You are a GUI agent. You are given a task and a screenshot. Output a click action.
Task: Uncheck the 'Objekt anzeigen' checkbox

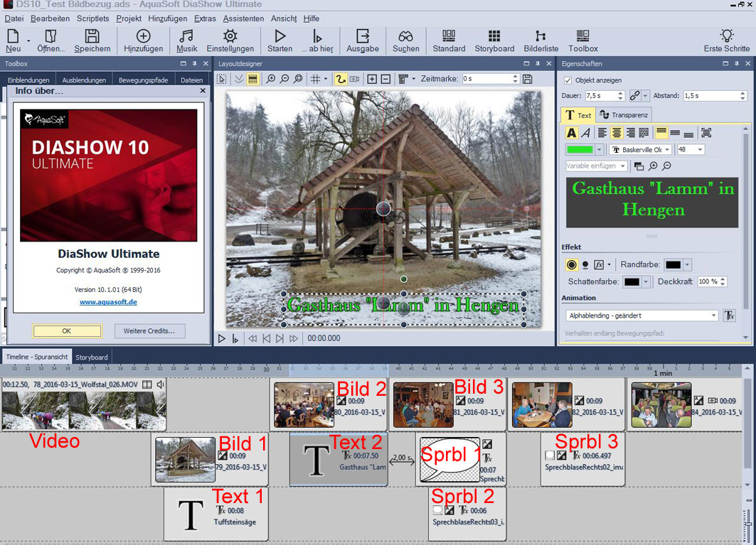pyautogui.click(x=568, y=80)
